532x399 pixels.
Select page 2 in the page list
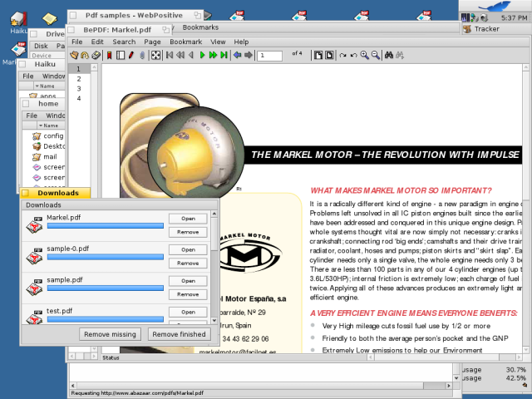click(x=80, y=79)
